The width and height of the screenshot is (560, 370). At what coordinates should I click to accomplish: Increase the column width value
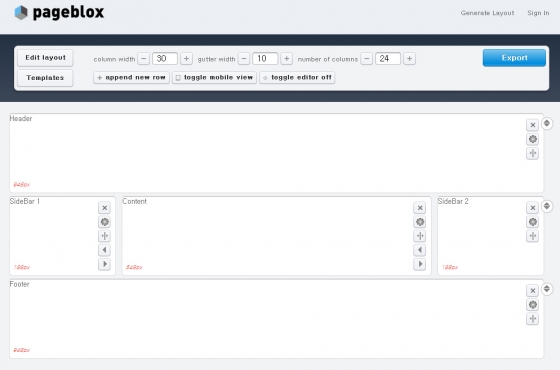coord(186,59)
